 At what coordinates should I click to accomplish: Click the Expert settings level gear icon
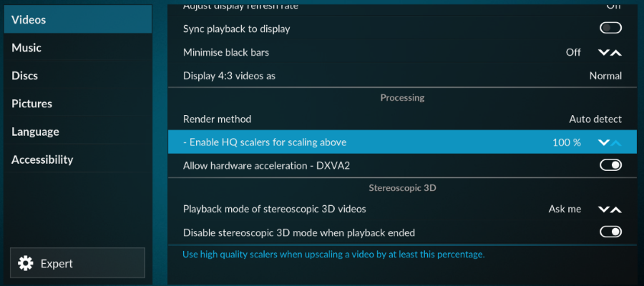click(x=26, y=263)
